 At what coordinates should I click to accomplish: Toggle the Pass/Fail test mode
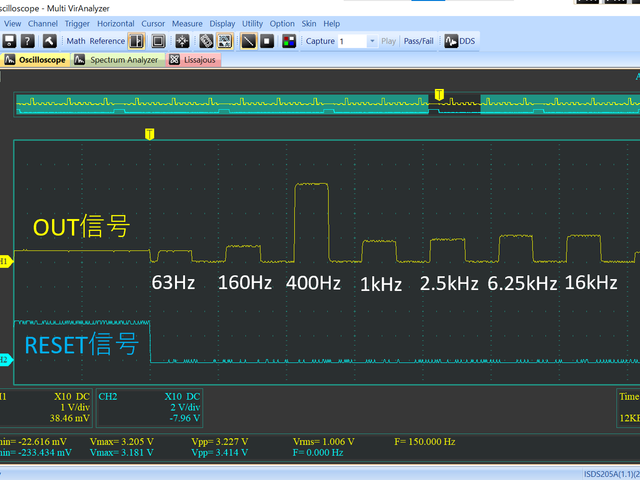(419, 41)
